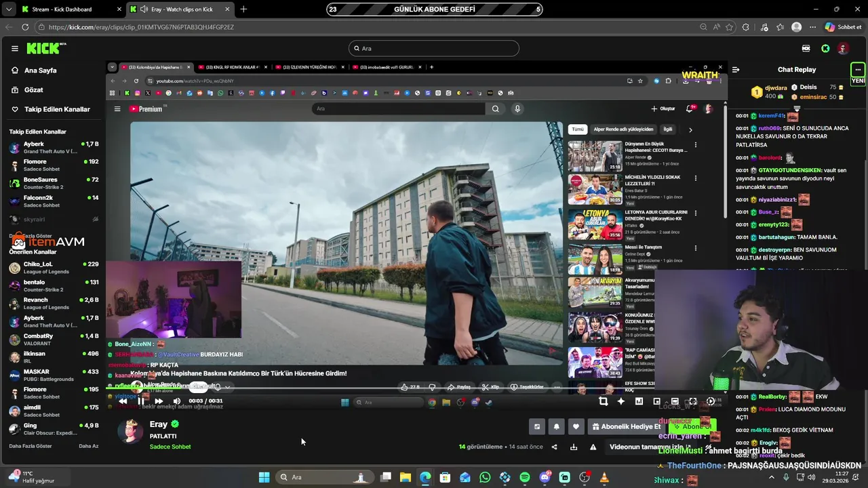
Task: Open the clip crop tool icon
Action: [x=603, y=401]
